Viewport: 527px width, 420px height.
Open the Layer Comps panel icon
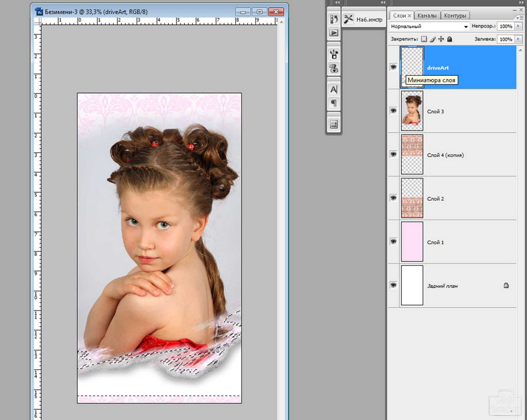333,125
